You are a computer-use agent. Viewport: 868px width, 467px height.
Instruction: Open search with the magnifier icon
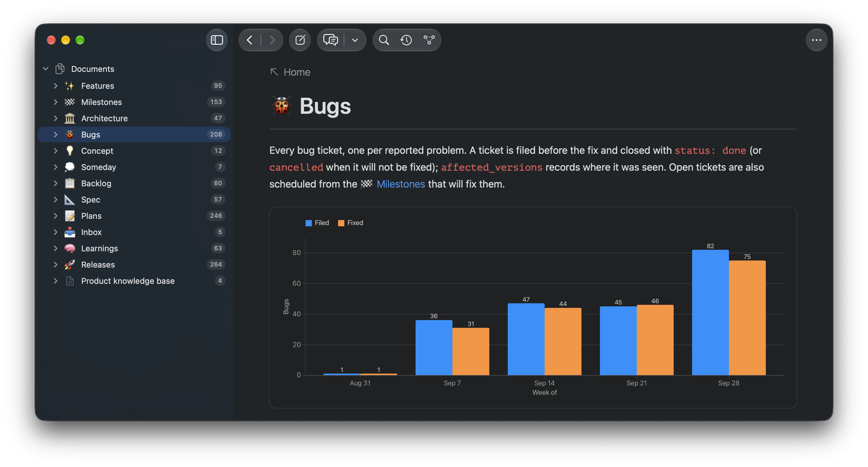pyautogui.click(x=384, y=40)
